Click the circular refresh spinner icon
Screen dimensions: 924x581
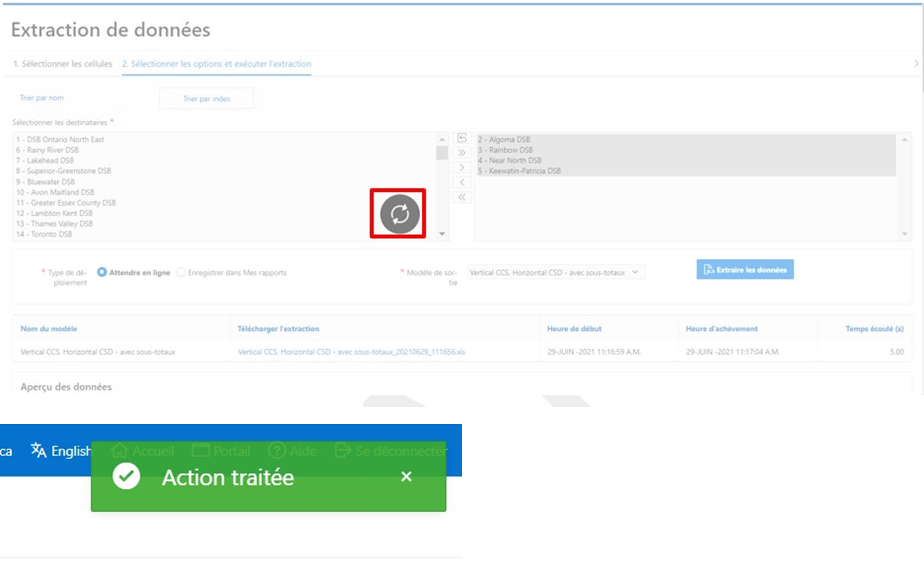pos(399,214)
